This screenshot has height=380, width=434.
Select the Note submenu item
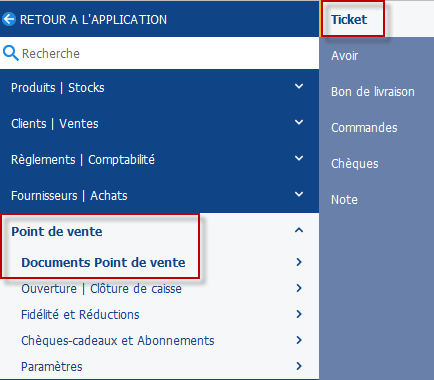coord(344,200)
